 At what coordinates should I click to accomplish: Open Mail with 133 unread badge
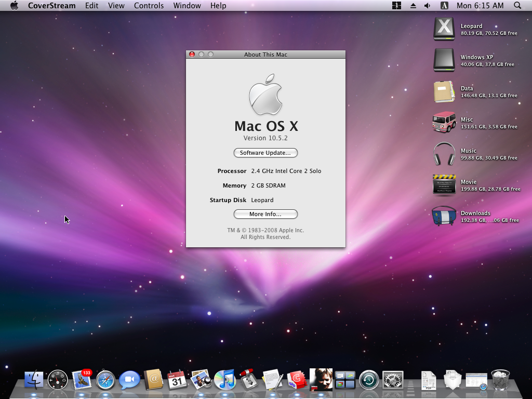(x=82, y=380)
